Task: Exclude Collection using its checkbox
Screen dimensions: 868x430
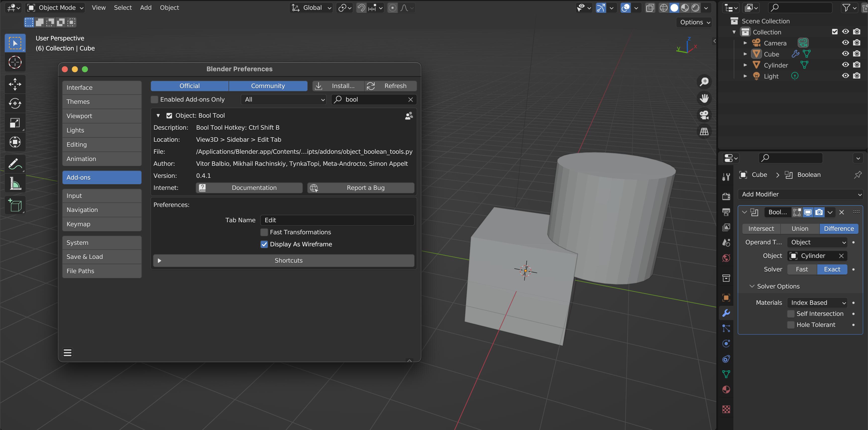Action: (835, 32)
